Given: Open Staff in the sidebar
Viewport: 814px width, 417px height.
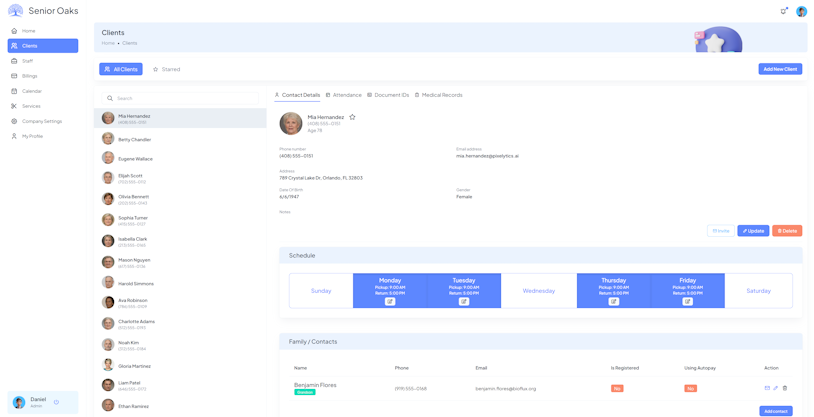Looking at the screenshot, I should [43, 61].
